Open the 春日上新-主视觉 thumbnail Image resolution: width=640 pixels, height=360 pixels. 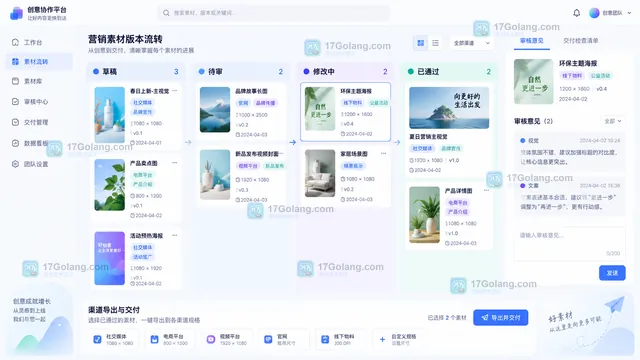click(109, 115)
